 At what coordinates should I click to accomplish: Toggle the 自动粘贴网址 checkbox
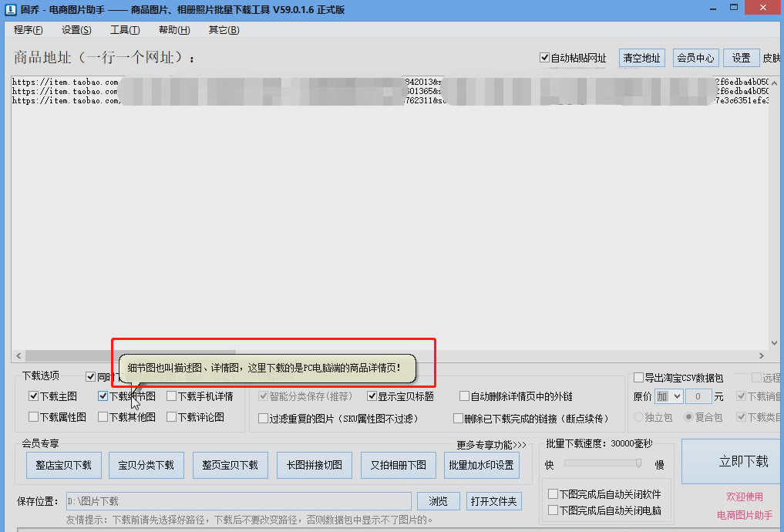(x=544, y=58)
